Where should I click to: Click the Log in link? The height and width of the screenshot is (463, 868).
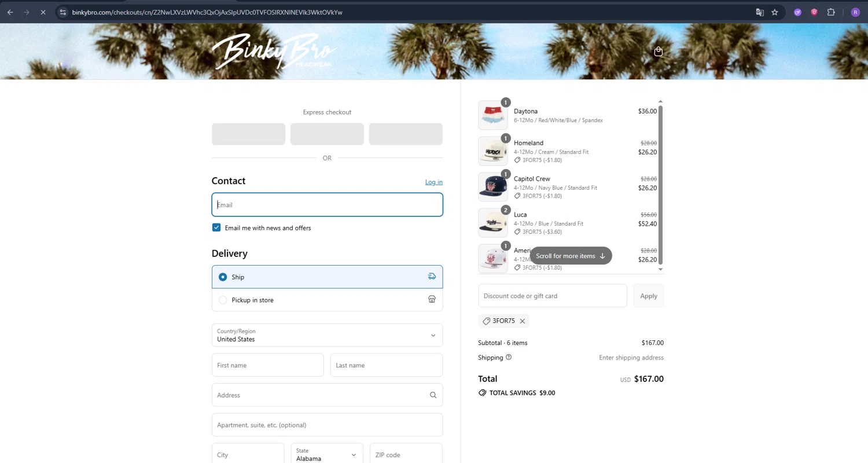[x=434, y=182]
